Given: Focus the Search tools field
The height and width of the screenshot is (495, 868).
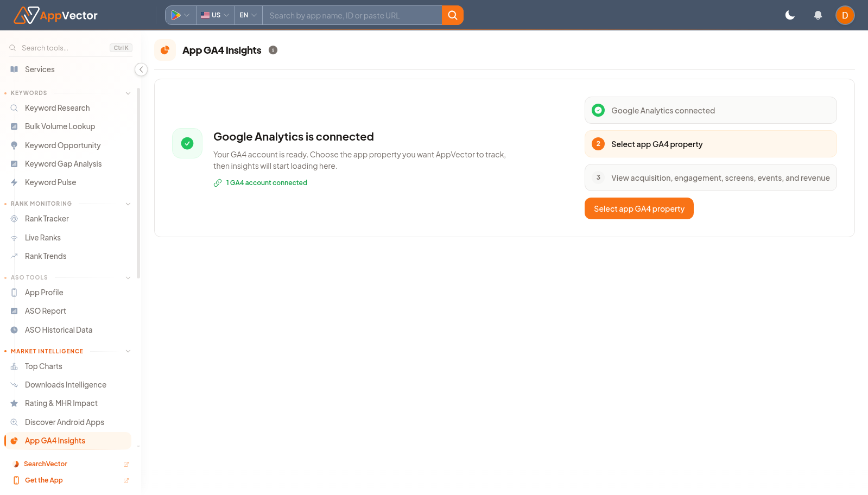Looking at the screenshot, I should (71, 48).
